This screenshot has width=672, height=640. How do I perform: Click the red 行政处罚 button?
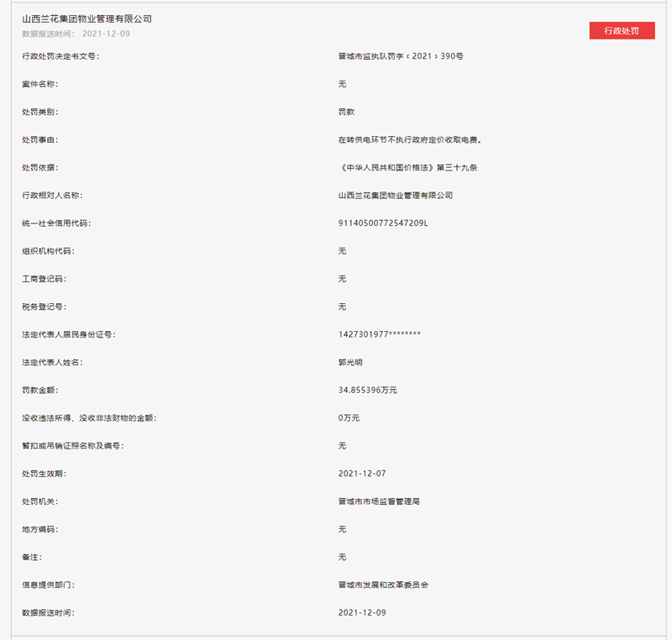click(622, 30)
